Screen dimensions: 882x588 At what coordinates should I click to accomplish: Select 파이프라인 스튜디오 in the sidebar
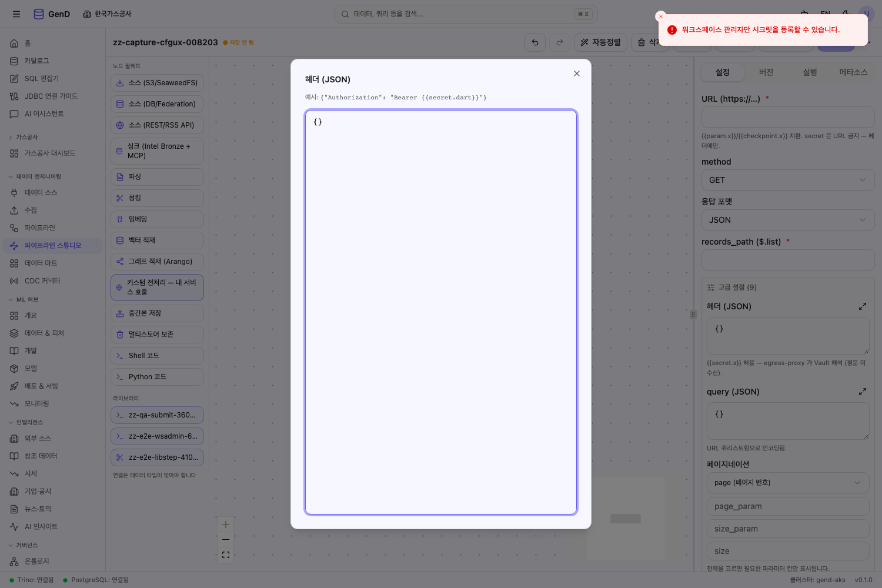[53, 246]
